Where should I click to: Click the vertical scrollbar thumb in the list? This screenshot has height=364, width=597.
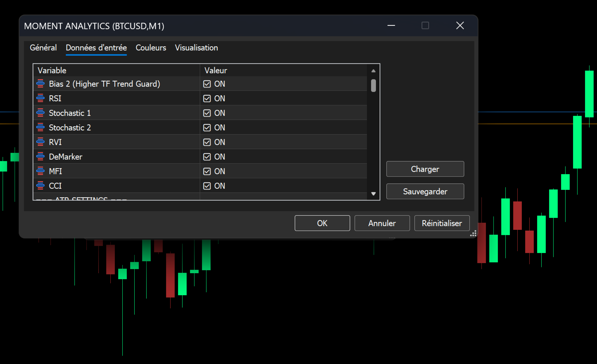click(373, 85)
